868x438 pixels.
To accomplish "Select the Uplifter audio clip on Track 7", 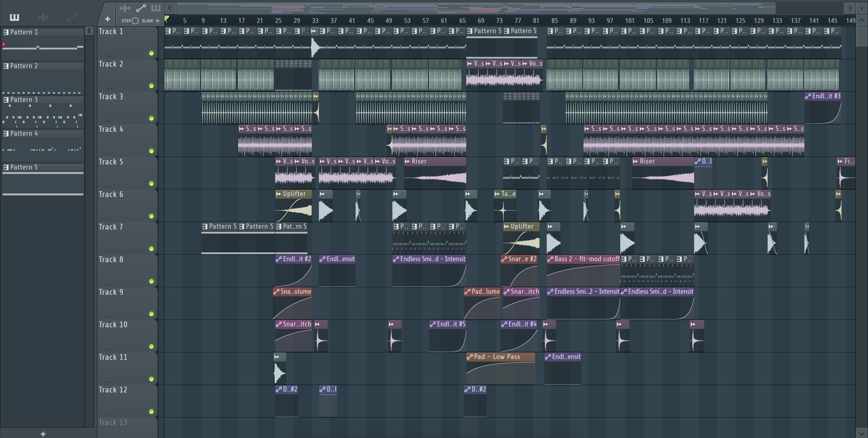I will 521,238.
